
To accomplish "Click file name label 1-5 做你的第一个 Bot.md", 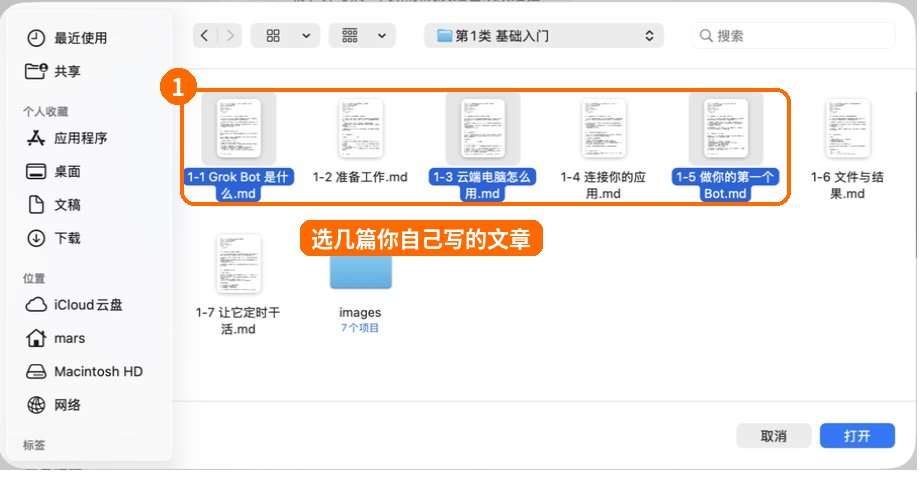I will (725, 185).
